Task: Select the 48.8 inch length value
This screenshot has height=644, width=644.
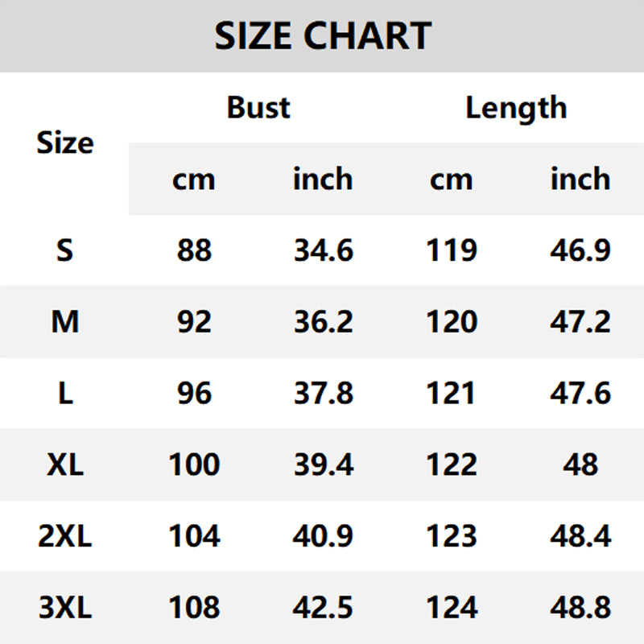Action: click(x=580, y=607)
